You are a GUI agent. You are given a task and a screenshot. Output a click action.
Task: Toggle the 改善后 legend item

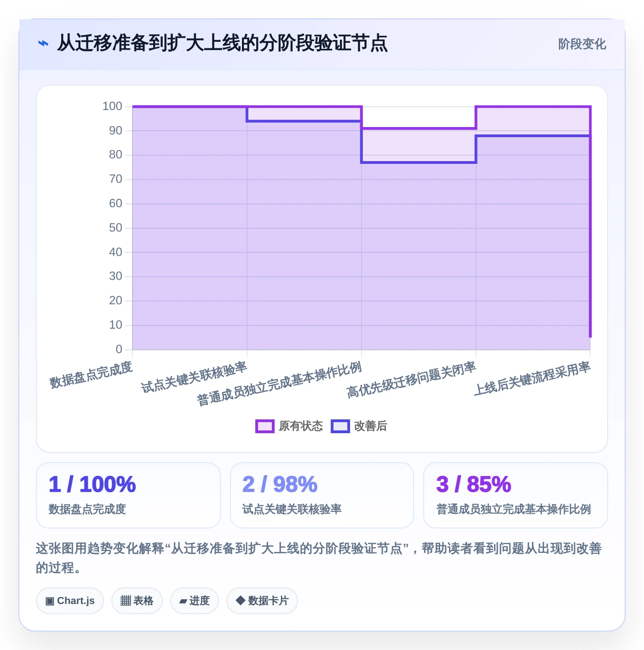(359, 426)
